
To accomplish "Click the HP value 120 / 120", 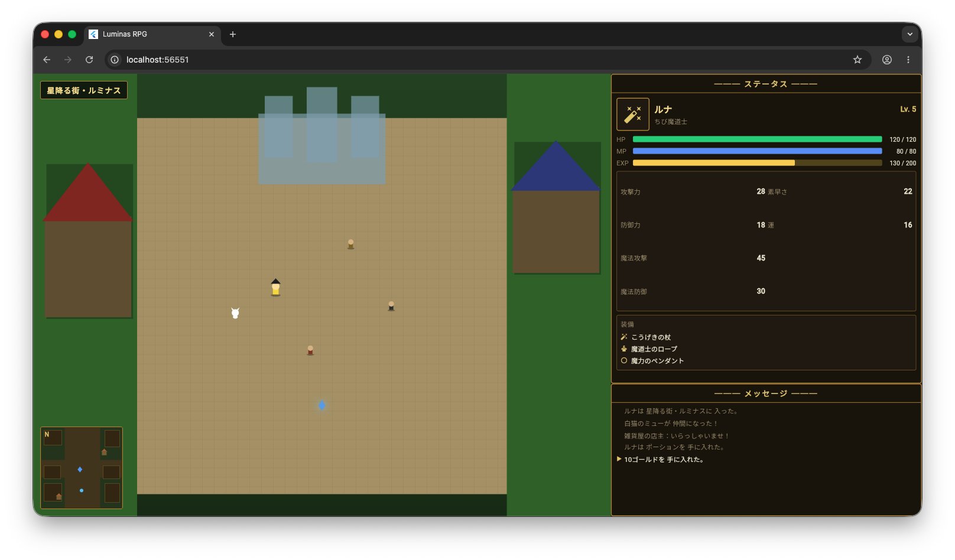I will (902, 139).
